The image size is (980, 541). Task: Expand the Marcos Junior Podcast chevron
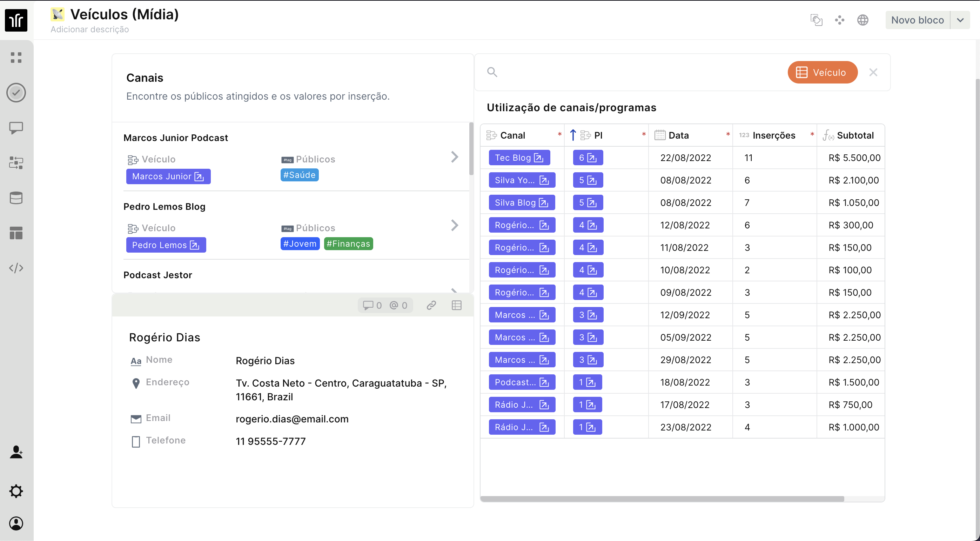coord(454,157)
